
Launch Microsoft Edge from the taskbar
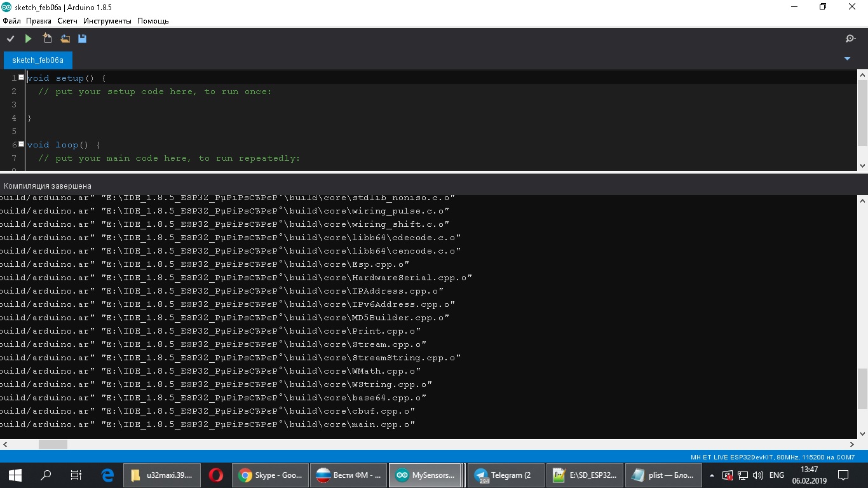(107, 475)
